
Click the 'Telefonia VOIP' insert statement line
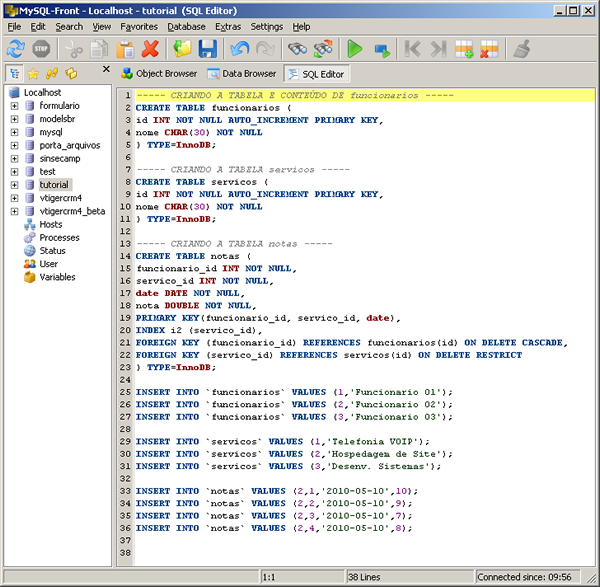pos(282,441)
